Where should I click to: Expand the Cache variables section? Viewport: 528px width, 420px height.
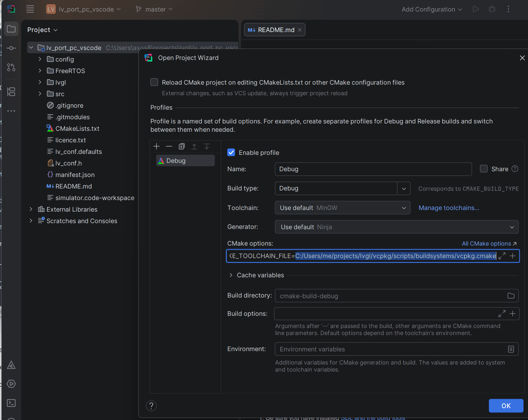pyautogui.click(x=231, y=275)
